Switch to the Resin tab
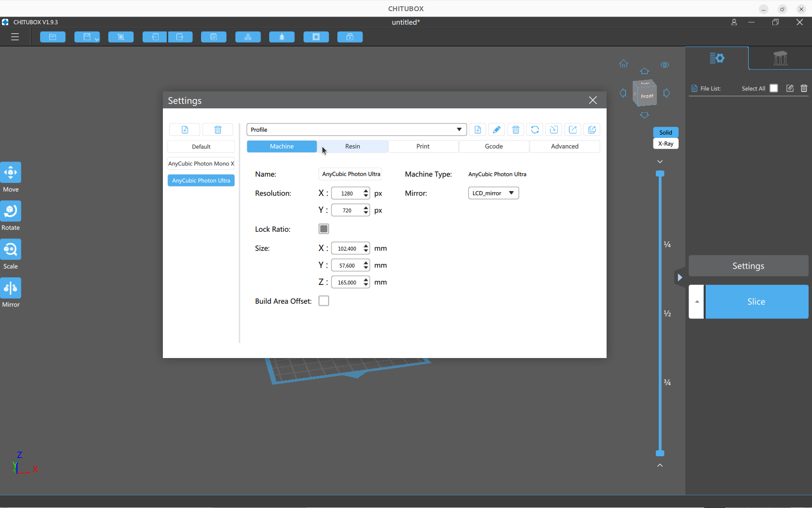812x508 pixels. pos(352,147)
